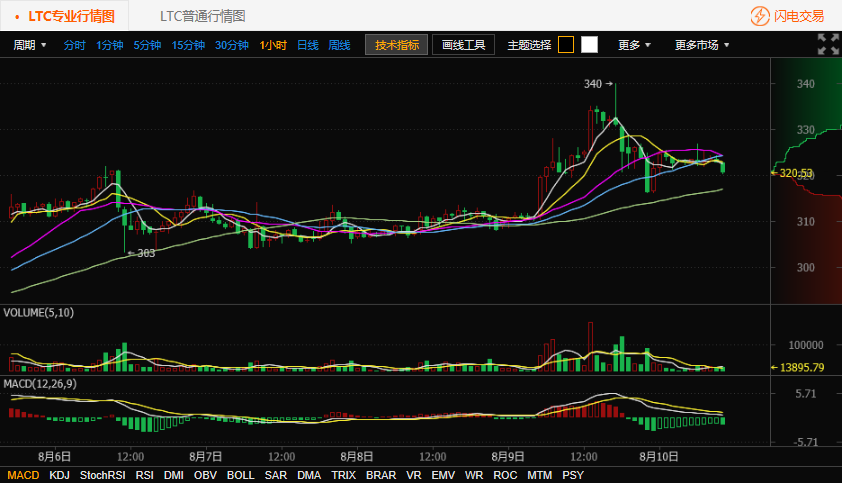
Task: Open the 周期 period dropdown
Action: [30, 45]
